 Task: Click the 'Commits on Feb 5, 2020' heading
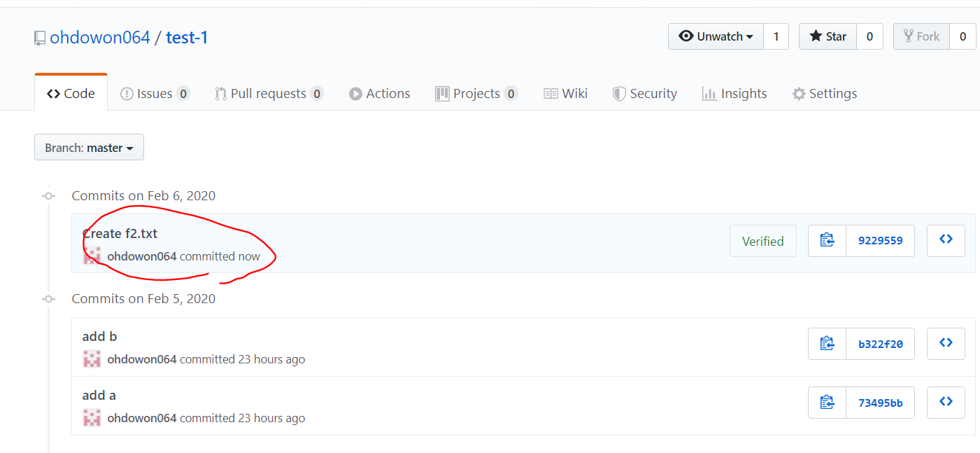click(143, 298)
